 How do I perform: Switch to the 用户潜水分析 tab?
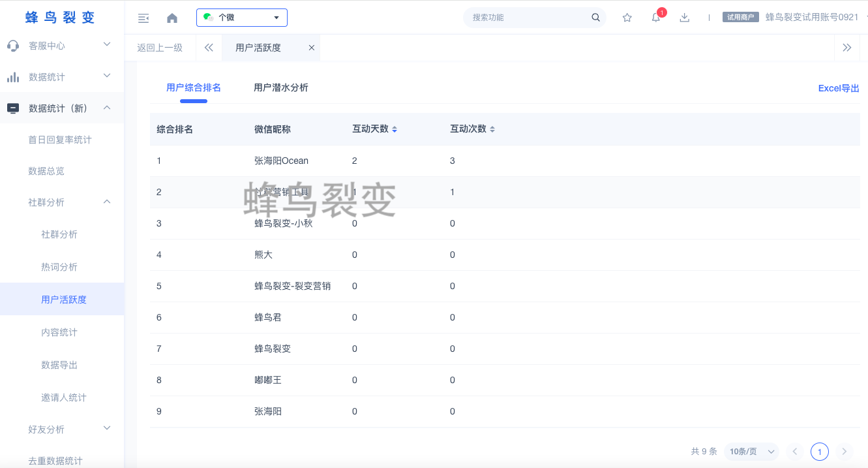point(280,87)
